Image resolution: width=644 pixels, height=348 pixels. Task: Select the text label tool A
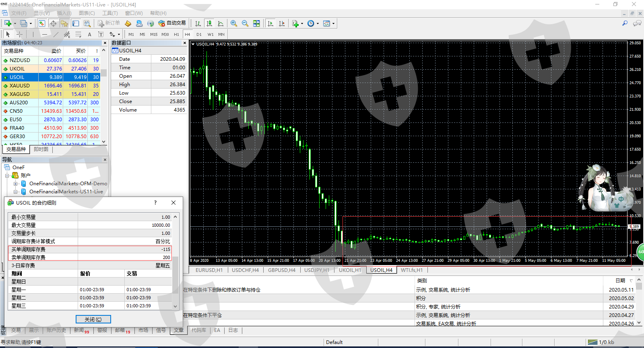[x=89, y=34]
